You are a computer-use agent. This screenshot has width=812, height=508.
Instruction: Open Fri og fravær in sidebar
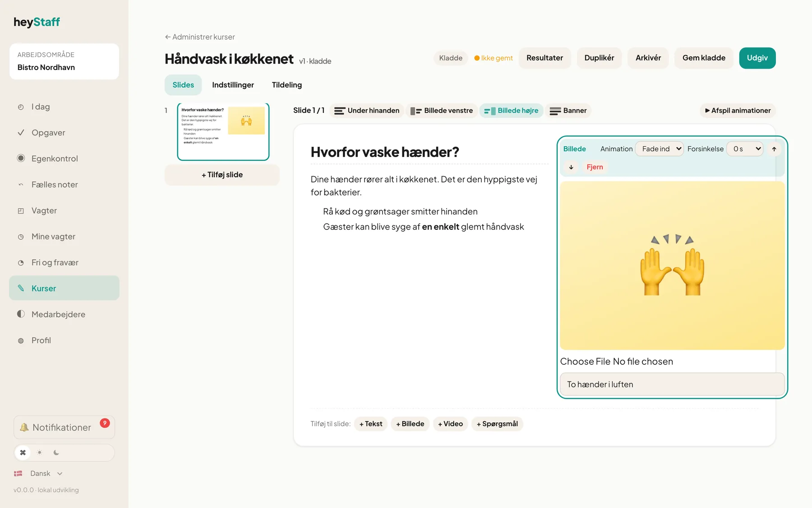click(64, 262)
